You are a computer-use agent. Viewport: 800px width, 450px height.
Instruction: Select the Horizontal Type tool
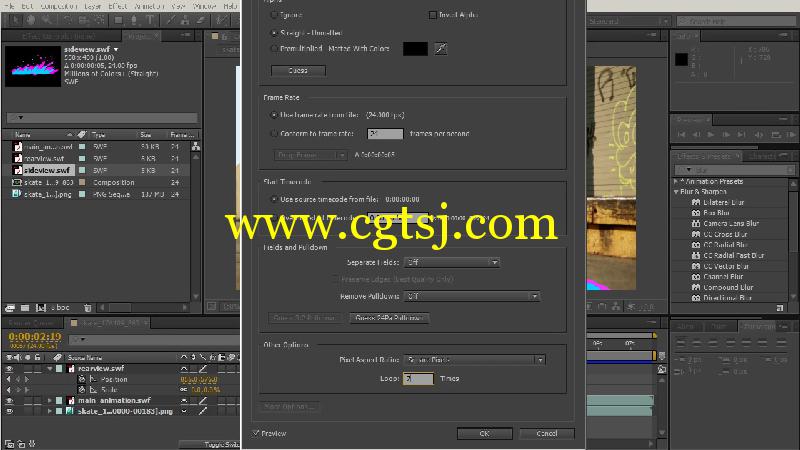point(150,20)
